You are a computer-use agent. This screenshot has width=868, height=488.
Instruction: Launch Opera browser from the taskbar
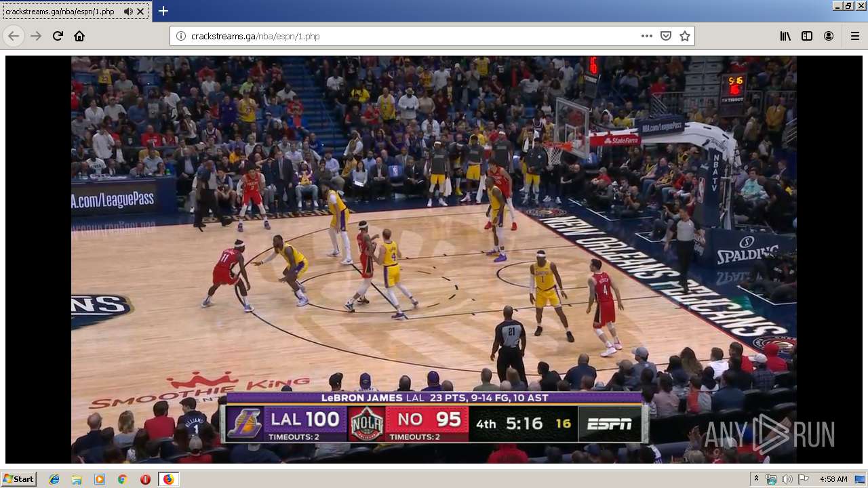coord(145,479)
